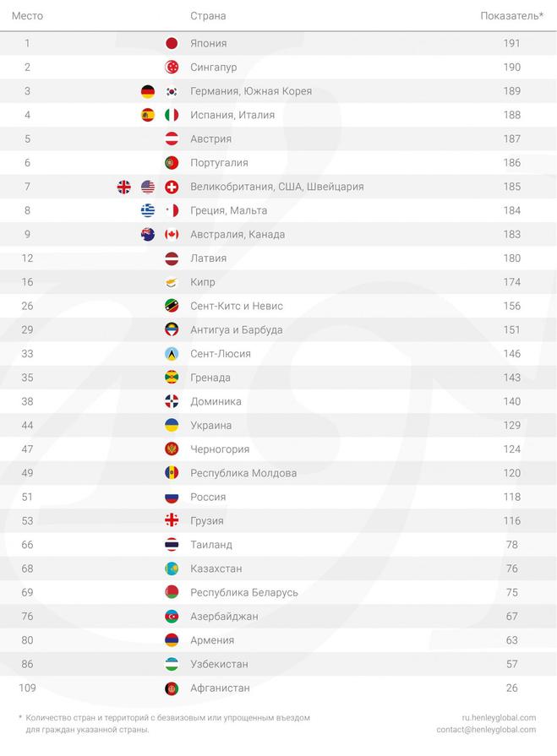Click the United Kingdom flag icon
Viewport: 557px width, 756px height.
[124, 187]
